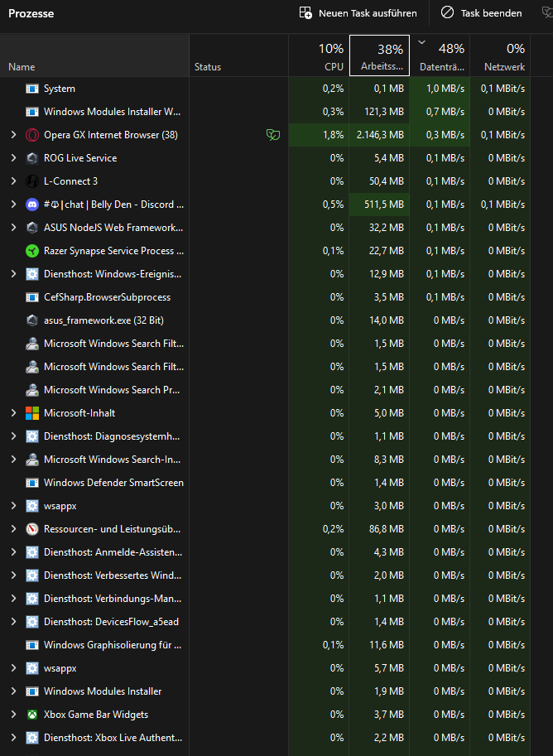
Task: Click the Diensthost: Xbox Live Authent gear icon
Action: click(31, 738)
